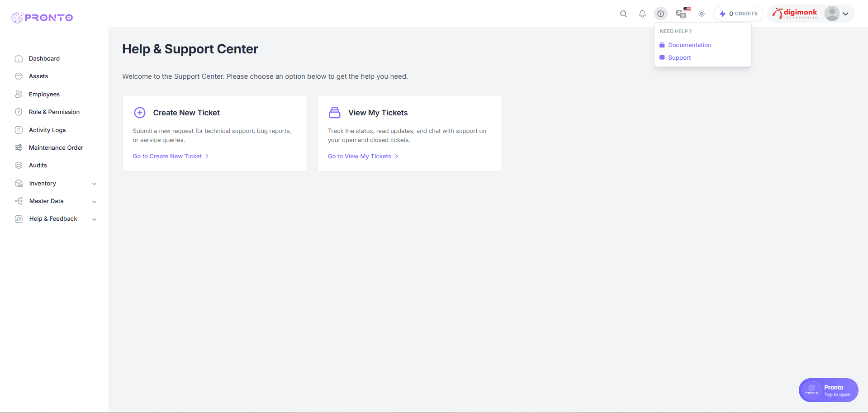Open the Pronto chat widget
Viewport: 868px width, 413px height.
[x=828, y=390]
